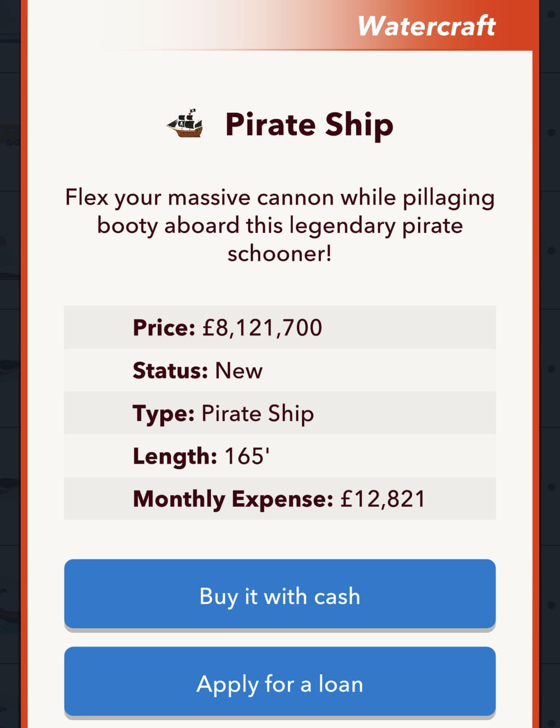
Task: Click the bold Price label
Action: point(161,328)
